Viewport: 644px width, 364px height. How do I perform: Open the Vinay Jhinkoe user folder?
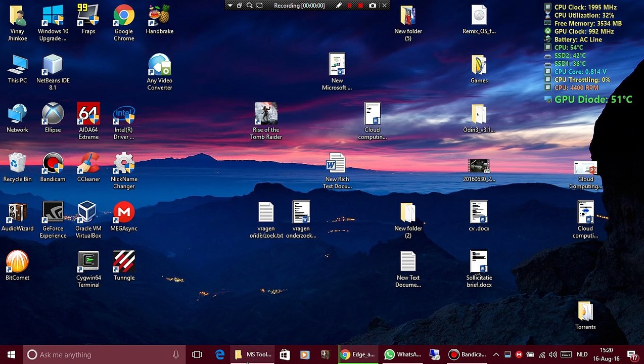(17, 23)
